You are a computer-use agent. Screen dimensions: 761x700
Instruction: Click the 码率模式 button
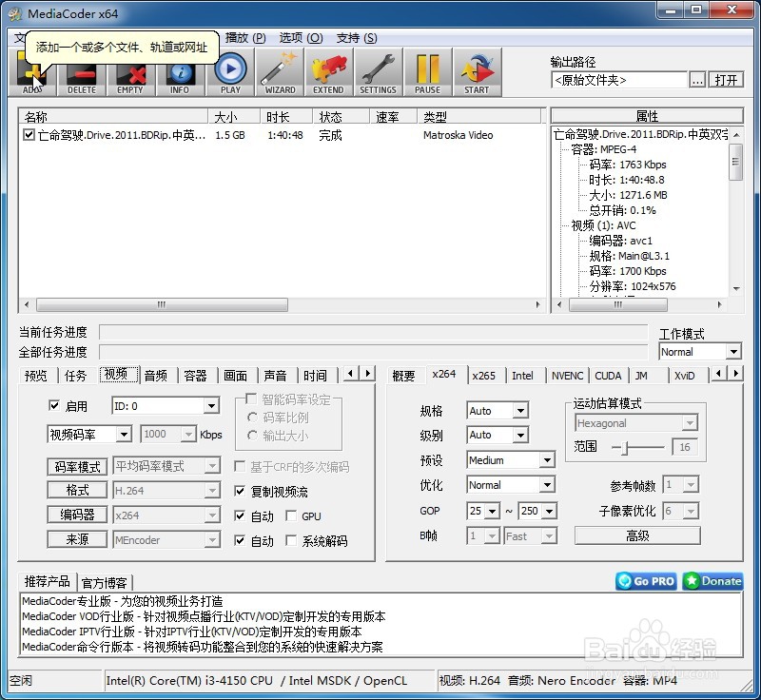point(77,467)
